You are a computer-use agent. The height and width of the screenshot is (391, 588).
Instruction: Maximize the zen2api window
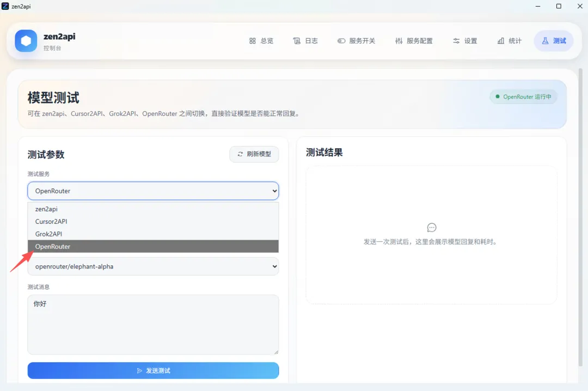point(559,7)
